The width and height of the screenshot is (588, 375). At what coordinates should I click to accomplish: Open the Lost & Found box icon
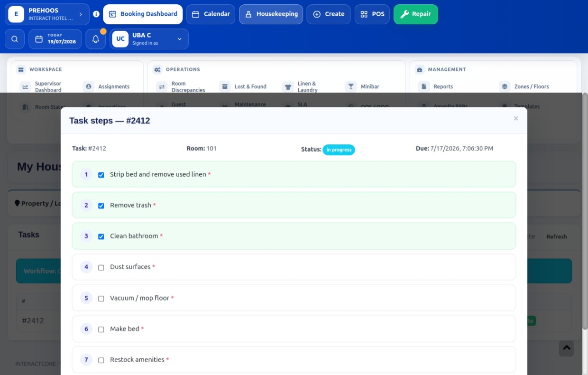pos(225,86)
